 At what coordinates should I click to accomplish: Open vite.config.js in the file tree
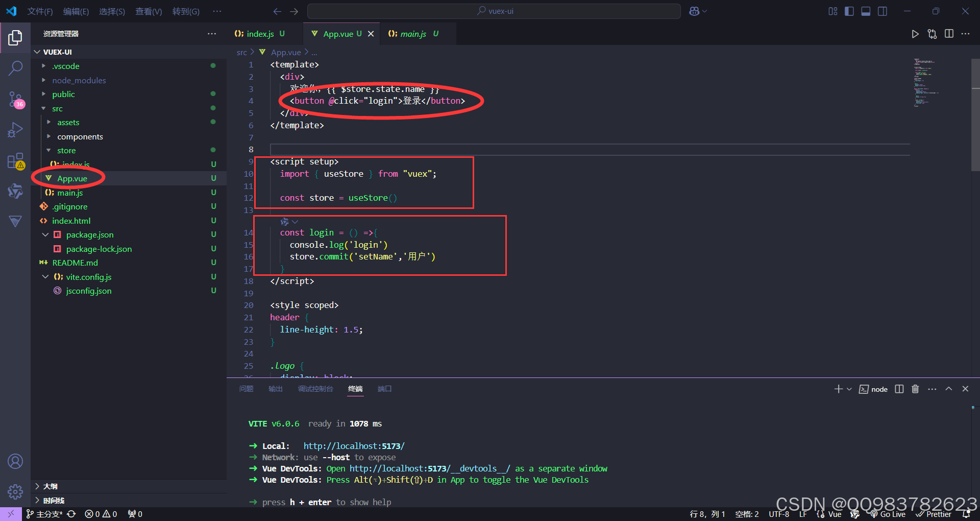[x=129, y=277]
